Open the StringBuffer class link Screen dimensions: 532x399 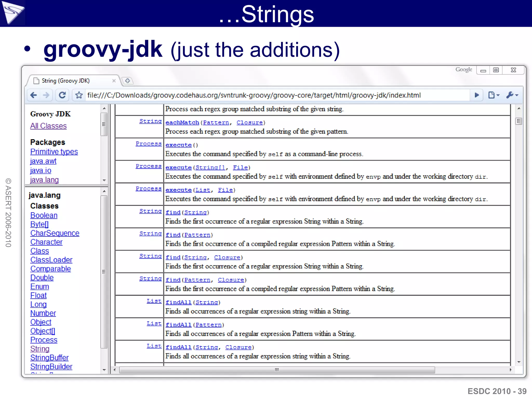(49, 358)
